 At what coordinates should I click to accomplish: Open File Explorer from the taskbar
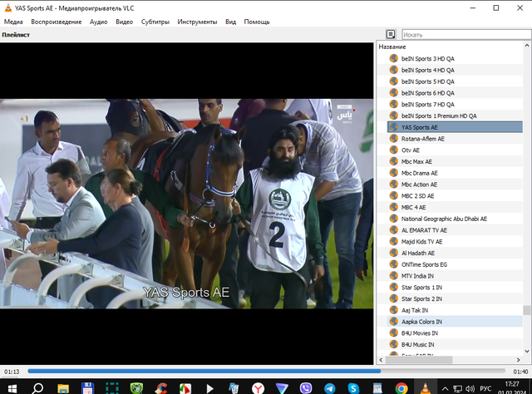click(x=63, y=388)
